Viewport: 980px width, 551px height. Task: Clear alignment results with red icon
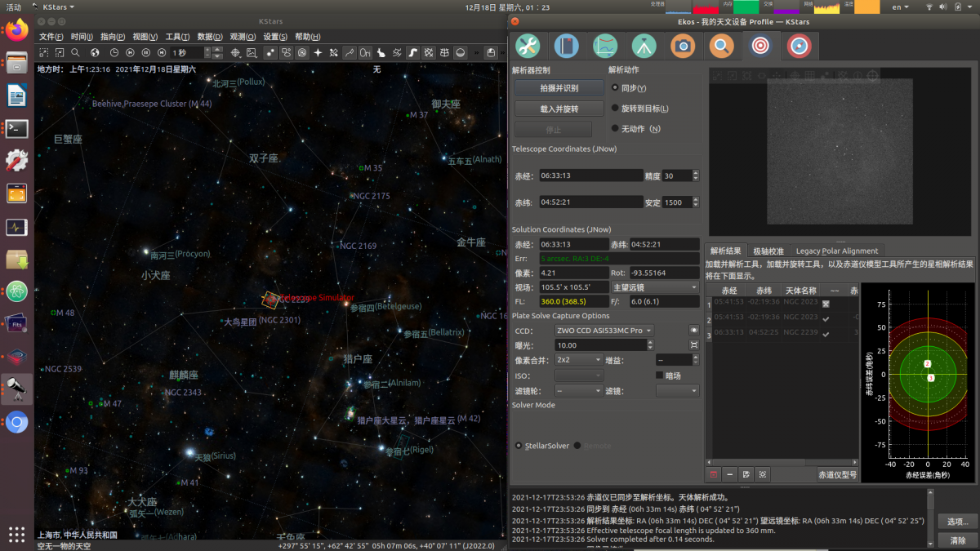pyautogui.click(x=713, y=474)
